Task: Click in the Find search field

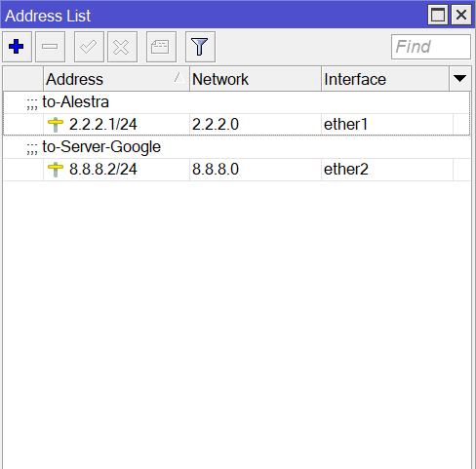Action: tap(431, 47)
